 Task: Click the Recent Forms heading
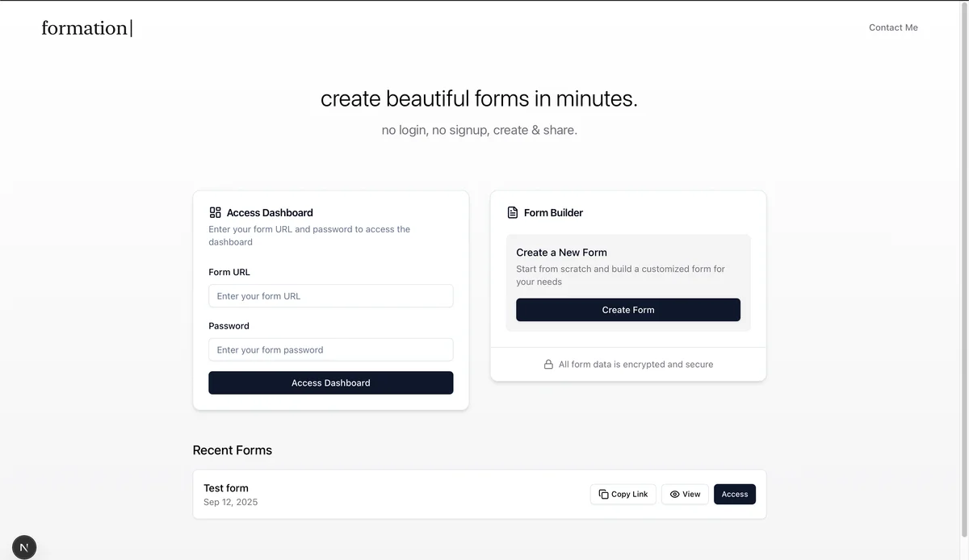click(x=233, y=450)
